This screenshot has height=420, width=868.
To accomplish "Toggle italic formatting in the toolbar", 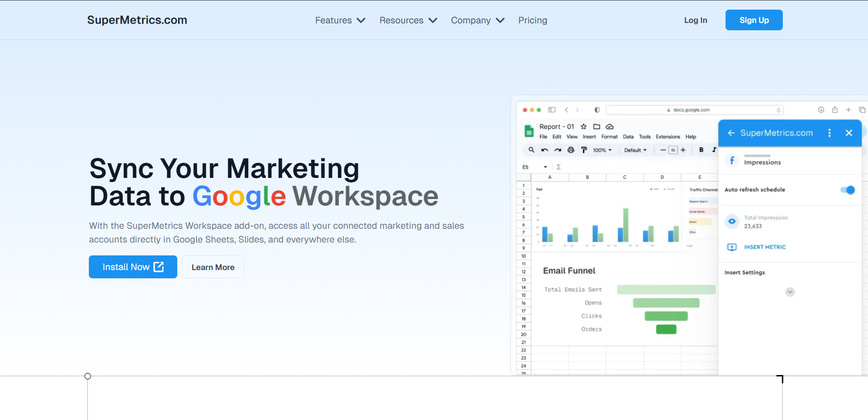I will coord(714,150).
